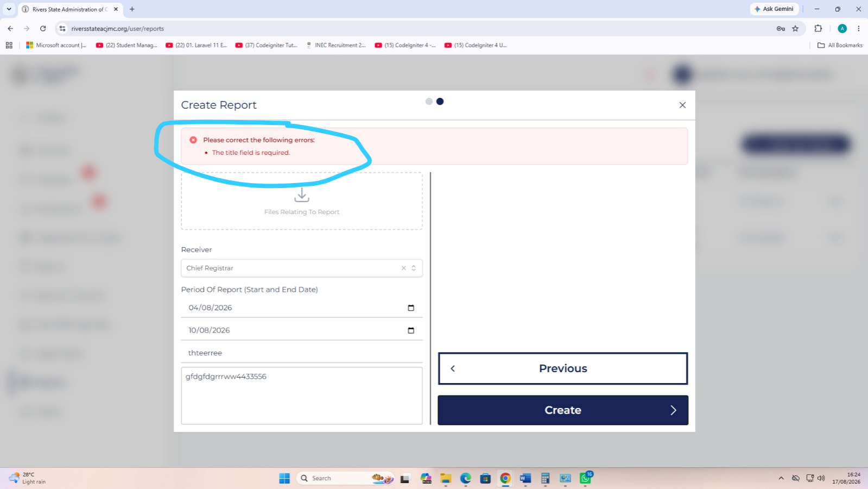
Task: Open the Laravel 11 bookmark
Action: [197, 45]
